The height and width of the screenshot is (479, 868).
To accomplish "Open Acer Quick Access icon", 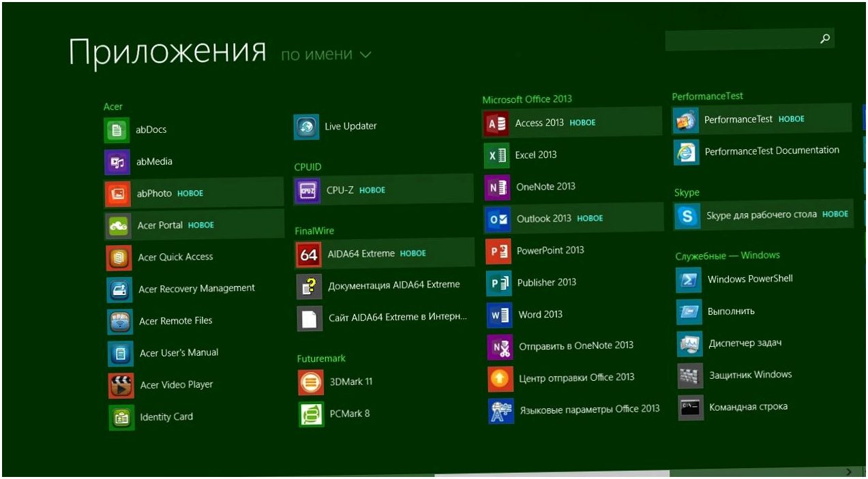I will pos(119,258).
